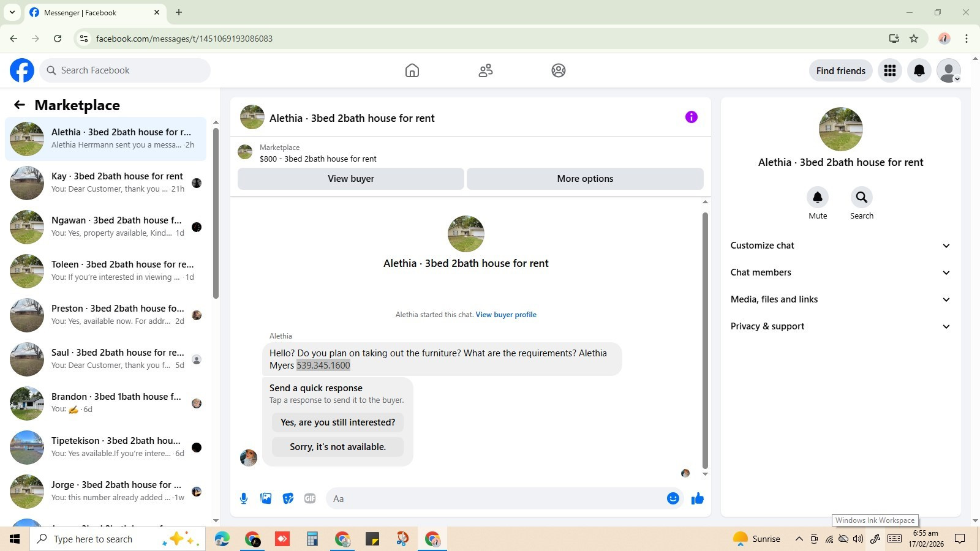Send quick response 'Yes, are you still interested?'

pyautogui.click(x=337, y=422)
